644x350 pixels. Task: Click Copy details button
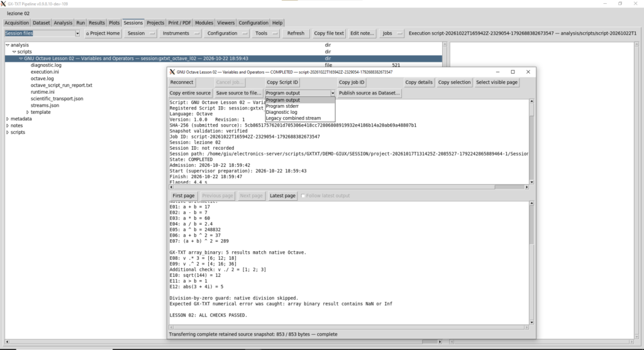click(x=418, y=82)
